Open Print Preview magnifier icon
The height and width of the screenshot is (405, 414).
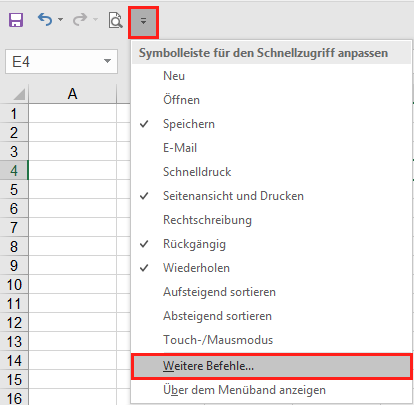pyautogui.click(x=115, y=20)
